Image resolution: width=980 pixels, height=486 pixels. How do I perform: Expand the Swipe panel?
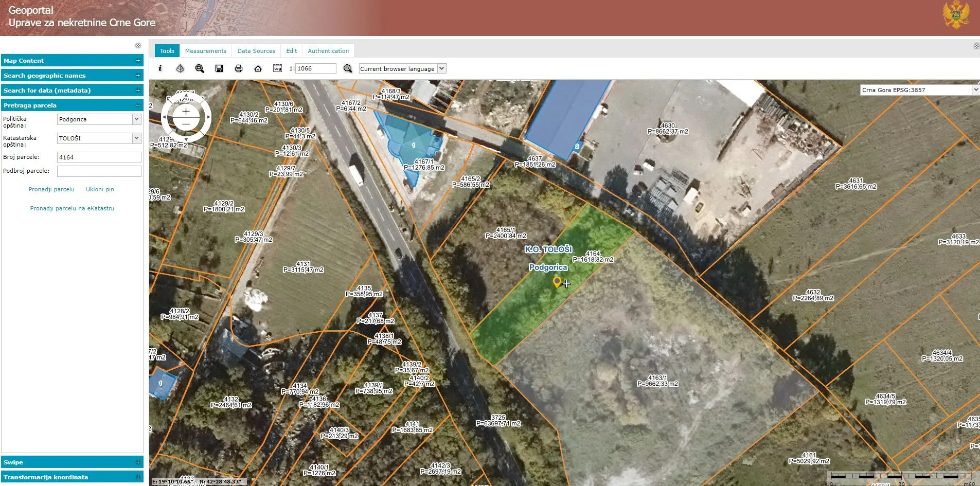pyautogui.click(x=72, y=462)
